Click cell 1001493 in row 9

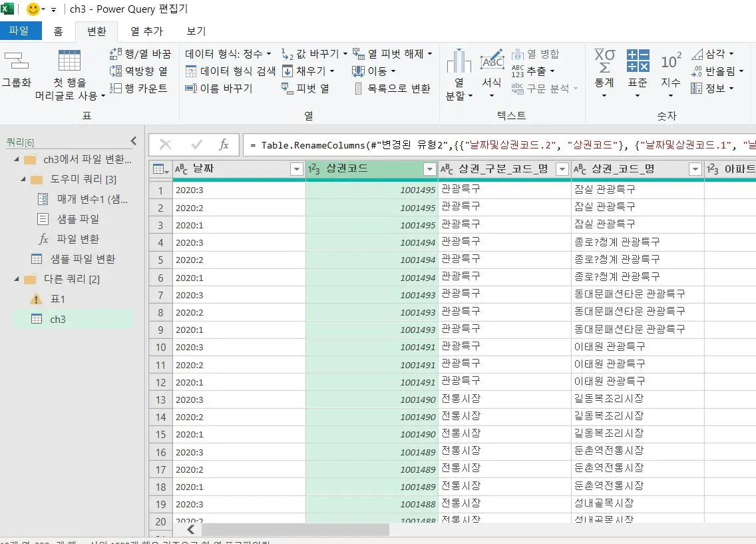pos(372,330)
